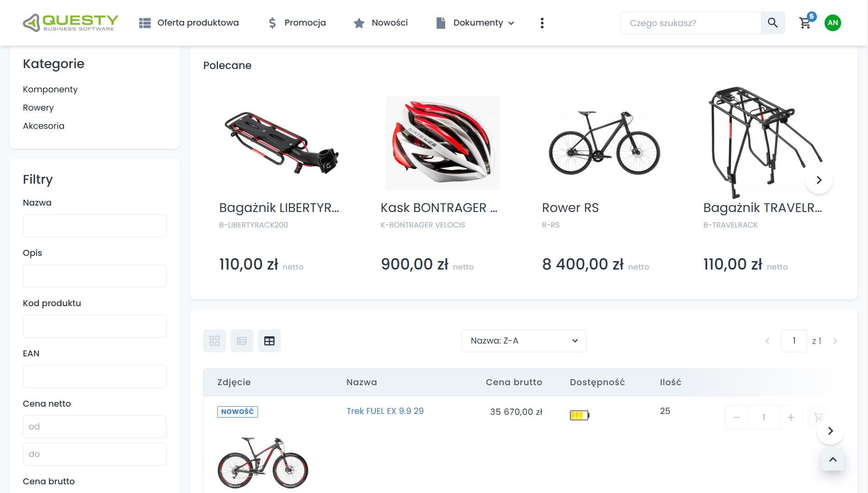Click the NOWOŚĆ badge

(x=237, y=412)
